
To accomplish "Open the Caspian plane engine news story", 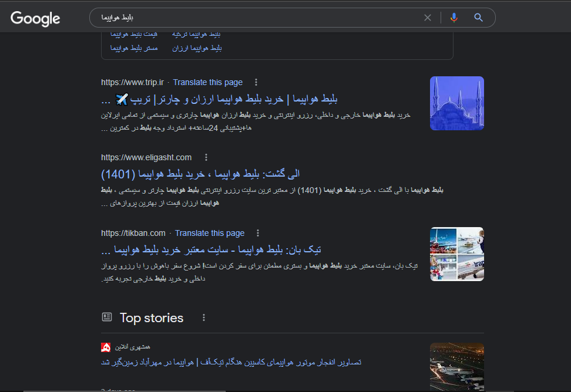I will 231,362.
